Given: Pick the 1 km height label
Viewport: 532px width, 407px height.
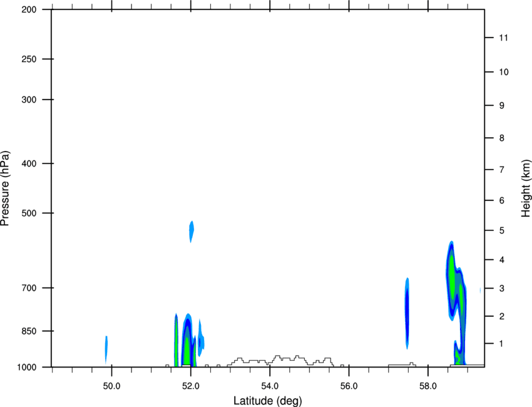Looking at the screenshot, I should coord(502,344).
